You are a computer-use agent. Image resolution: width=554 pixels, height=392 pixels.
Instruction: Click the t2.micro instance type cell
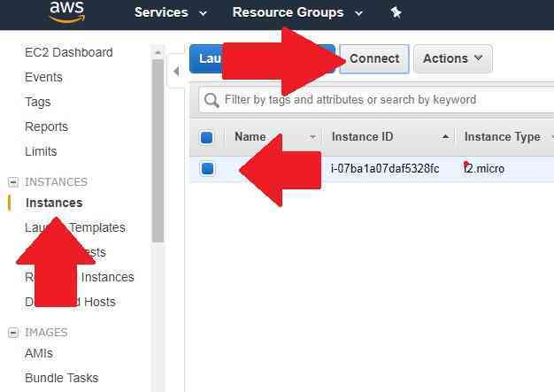coord(484,169)
